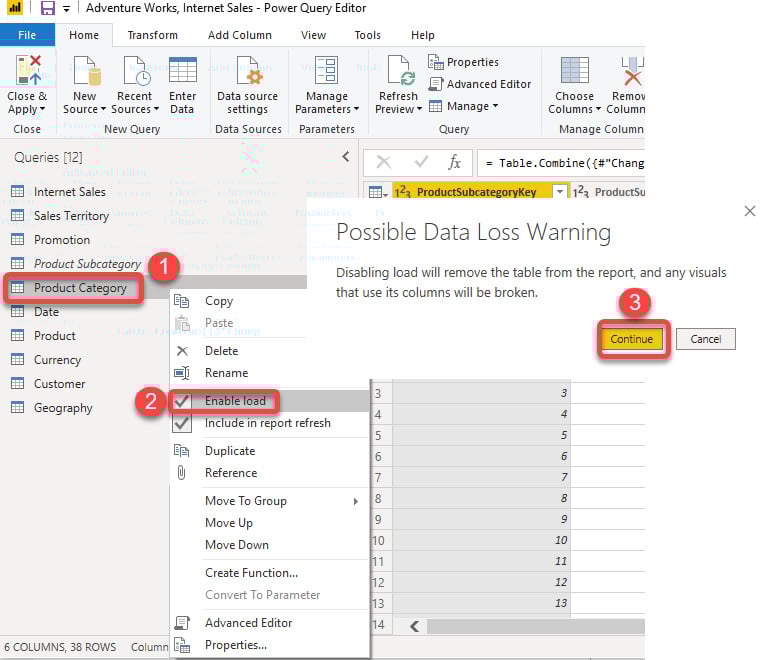Choose Delete in context menu

click(222, 351)
